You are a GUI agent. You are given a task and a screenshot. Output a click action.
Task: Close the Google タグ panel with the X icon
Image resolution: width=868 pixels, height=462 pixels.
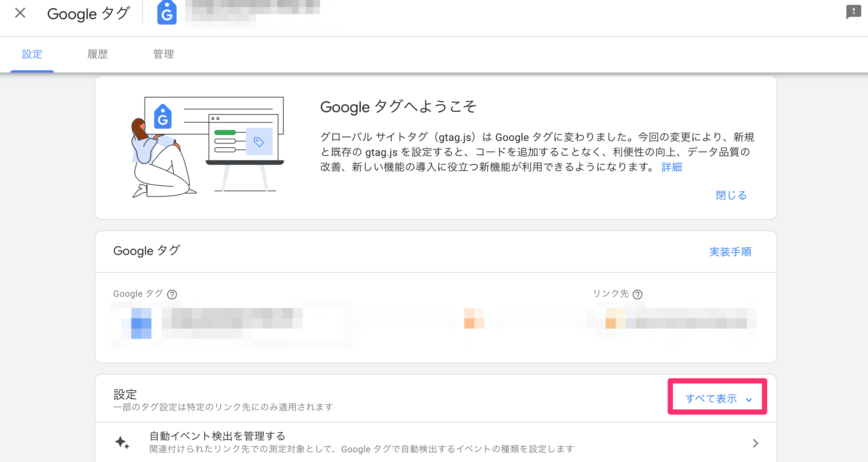click(20, 13)
